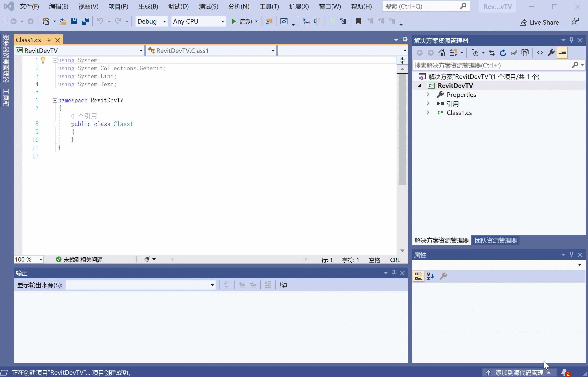The height and width of the screenshot is (377, 588).
Task: Click the Pending Changes Filter clock icon
Action: click(475, 53)
